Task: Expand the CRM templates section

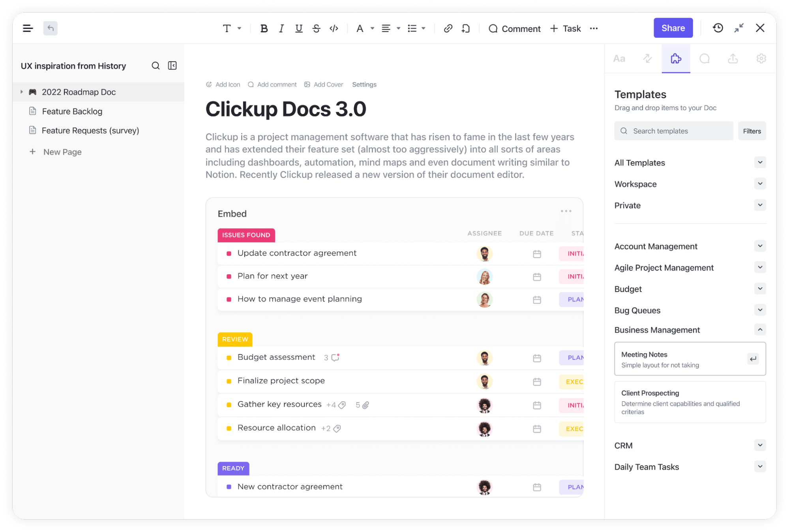Action: pyautogui.click(x=760, y=445)
